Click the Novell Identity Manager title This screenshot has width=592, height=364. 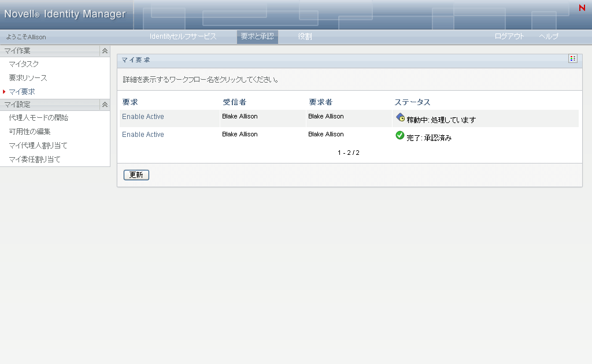point(65,14)
